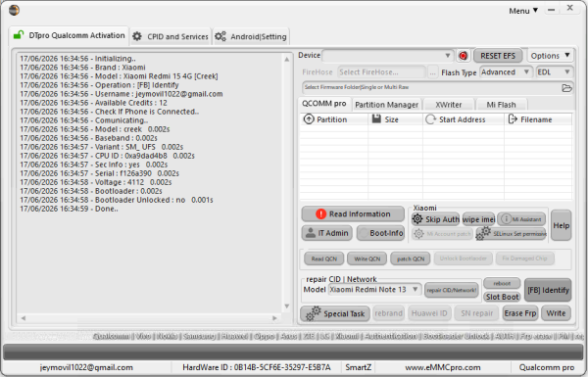Click the SmartZ status bar entry
The height and width of the screenshot is (377, 588).
pos(358,367)
